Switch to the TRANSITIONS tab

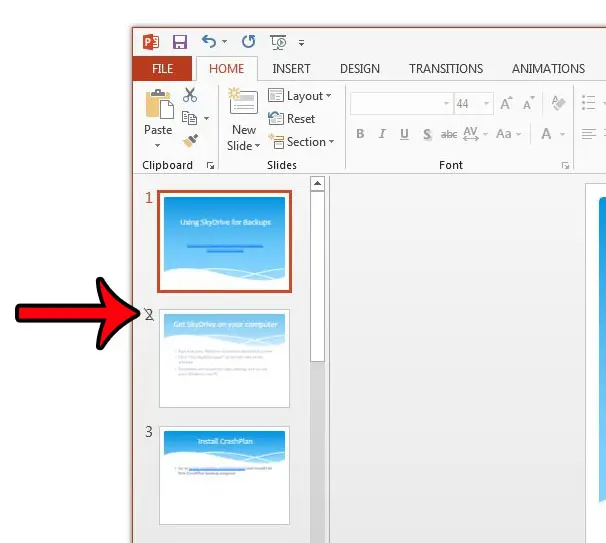446,69
